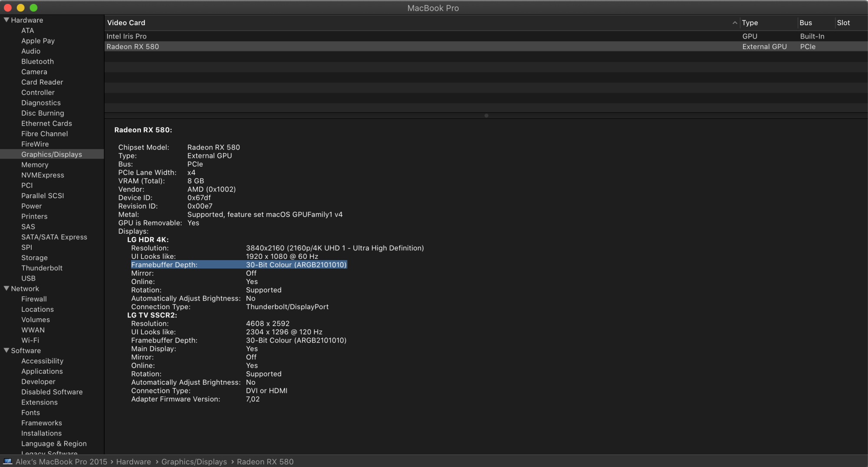Viewport: 868px width, 467px height.
Task: Collapse the Hardware section triangle
Action: (6, 20)
